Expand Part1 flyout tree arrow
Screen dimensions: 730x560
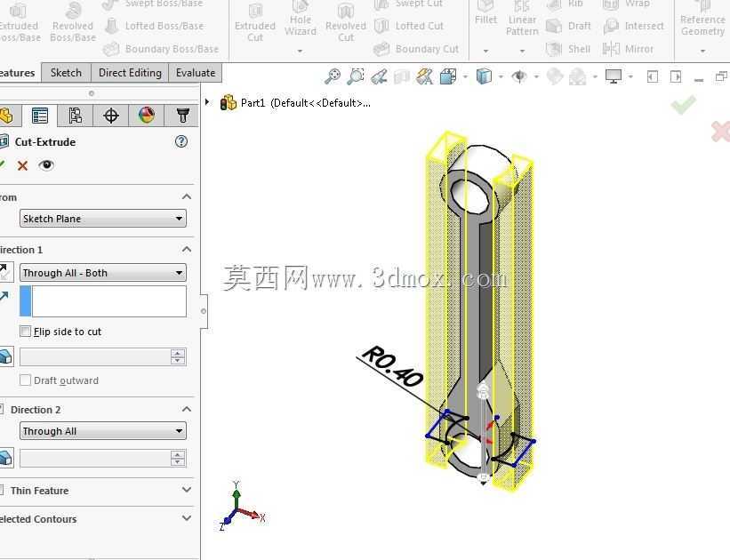point(208,102)
